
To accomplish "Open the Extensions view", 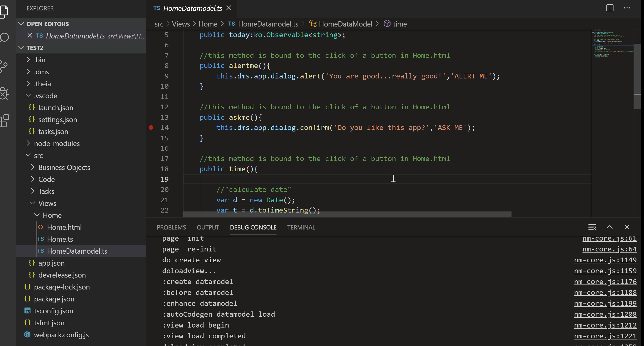I will point(5,121).
